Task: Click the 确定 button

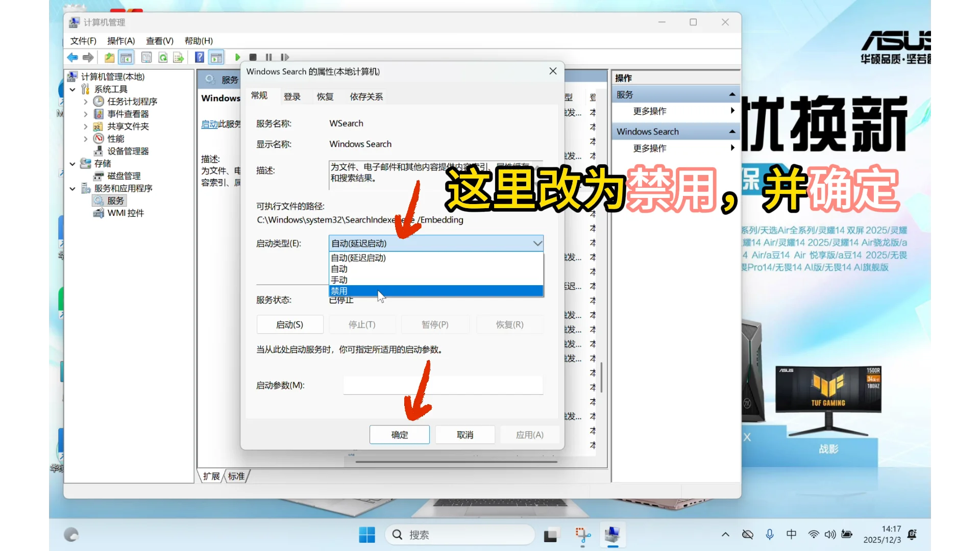Action: pos(399,435)
